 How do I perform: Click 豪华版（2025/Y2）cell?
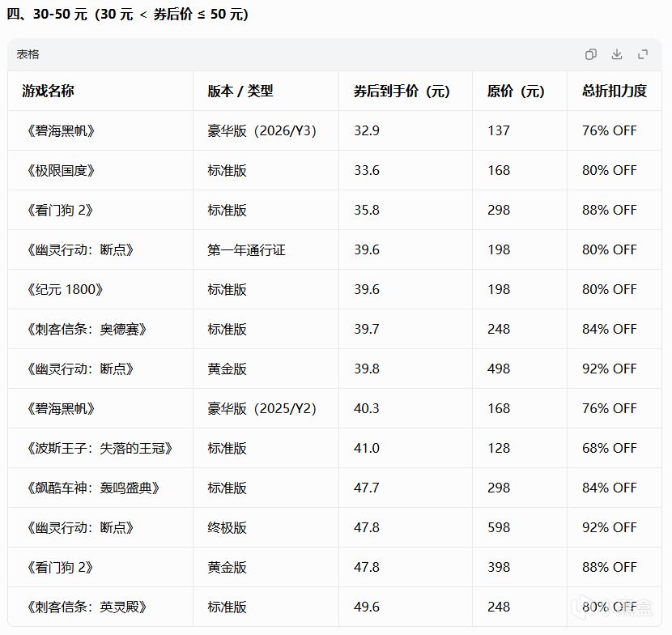(x=262, y=408)
